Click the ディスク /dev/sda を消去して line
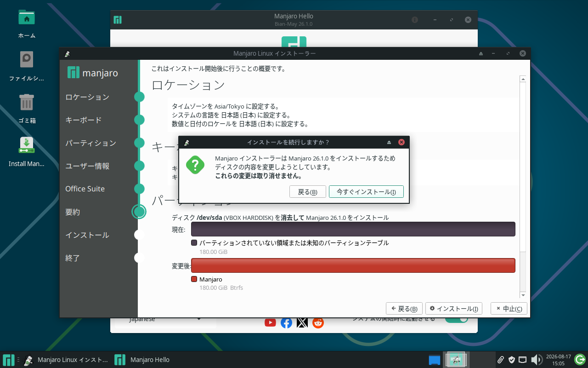The image size is (588, 368). [x=280, y=218]
